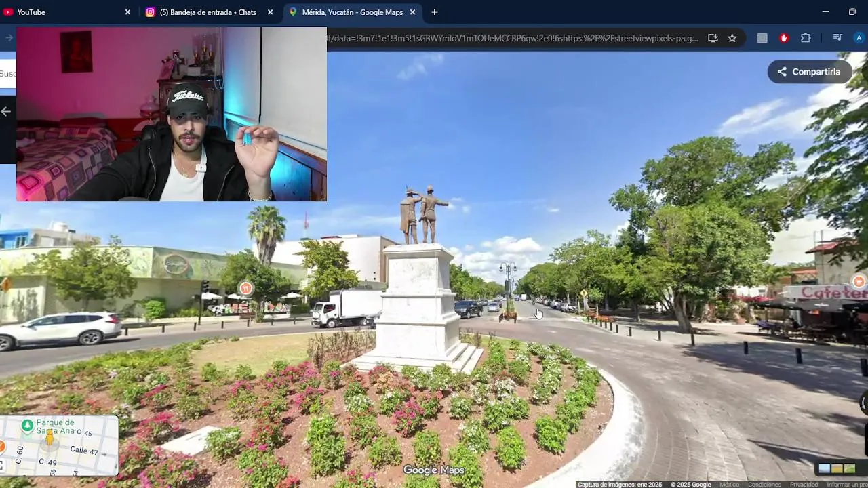868x488 pixels.
Task: Expand the minimap with the corner icon
Action: [1, 465]
